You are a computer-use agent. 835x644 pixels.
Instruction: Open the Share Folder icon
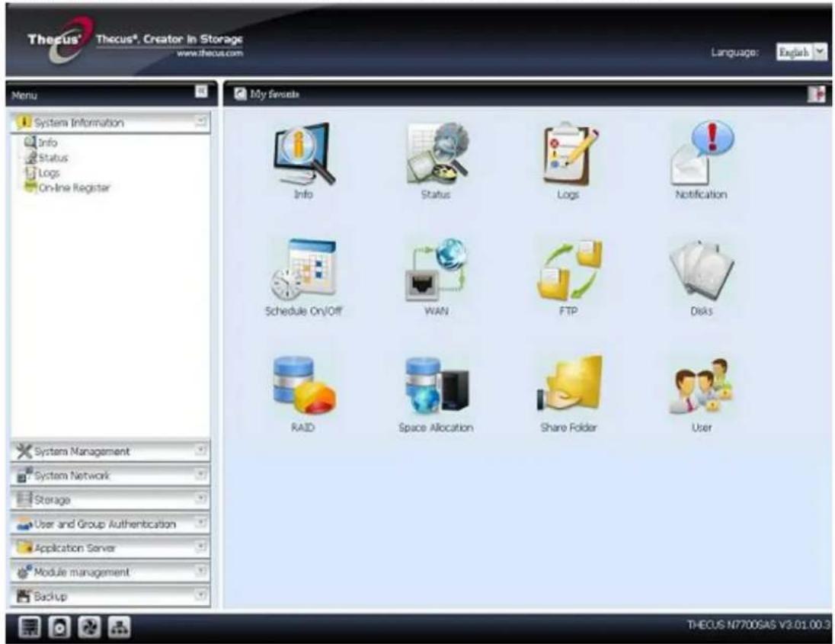(568, 389)
